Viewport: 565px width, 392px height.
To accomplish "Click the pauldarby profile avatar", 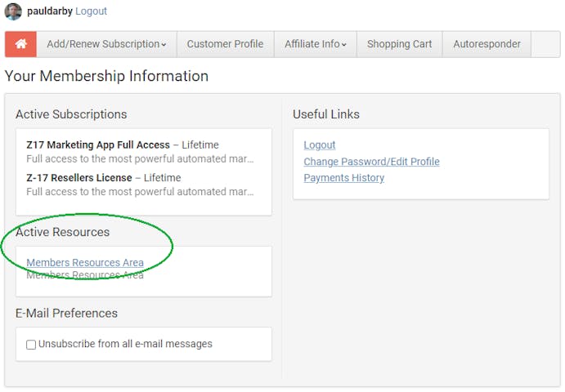I will point(13,11).
